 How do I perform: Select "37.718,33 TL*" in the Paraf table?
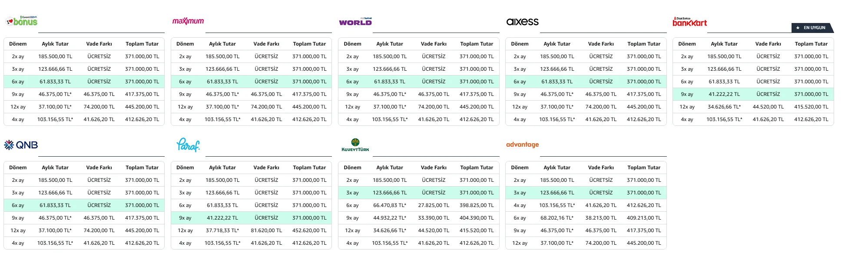point(222,230)
